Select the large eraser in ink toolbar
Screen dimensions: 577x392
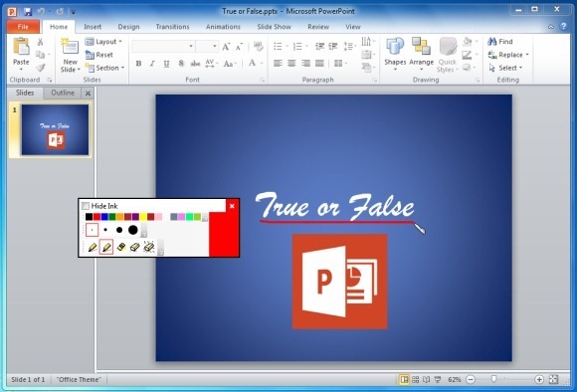coord(134,247)
